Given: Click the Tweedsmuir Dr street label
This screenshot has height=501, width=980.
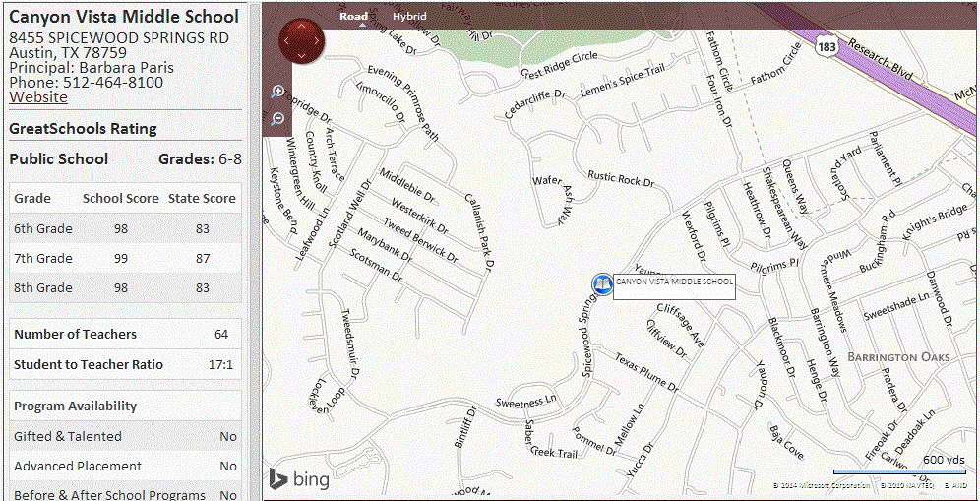Looking at the screenshot, I should tap(350, 344).
